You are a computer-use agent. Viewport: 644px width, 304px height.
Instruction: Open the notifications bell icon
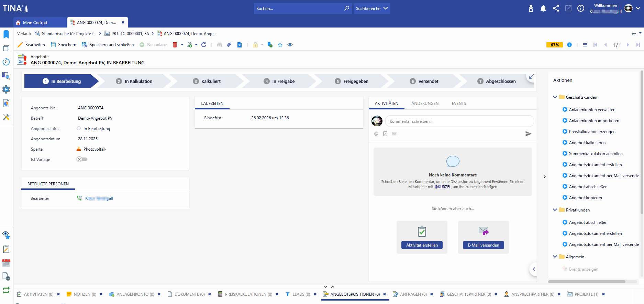[x=543, y=9]
